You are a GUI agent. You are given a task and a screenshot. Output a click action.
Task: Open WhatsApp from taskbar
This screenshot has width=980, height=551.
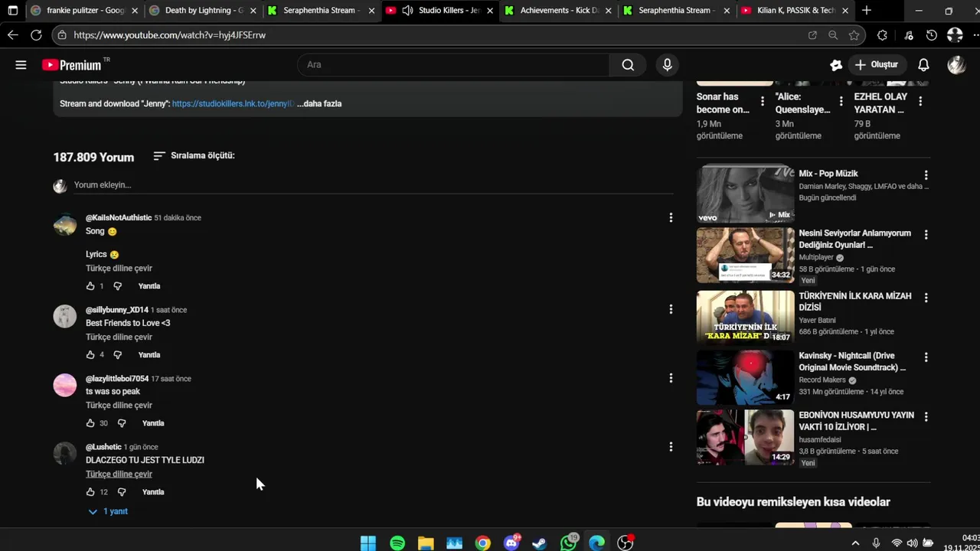(568, 543)
